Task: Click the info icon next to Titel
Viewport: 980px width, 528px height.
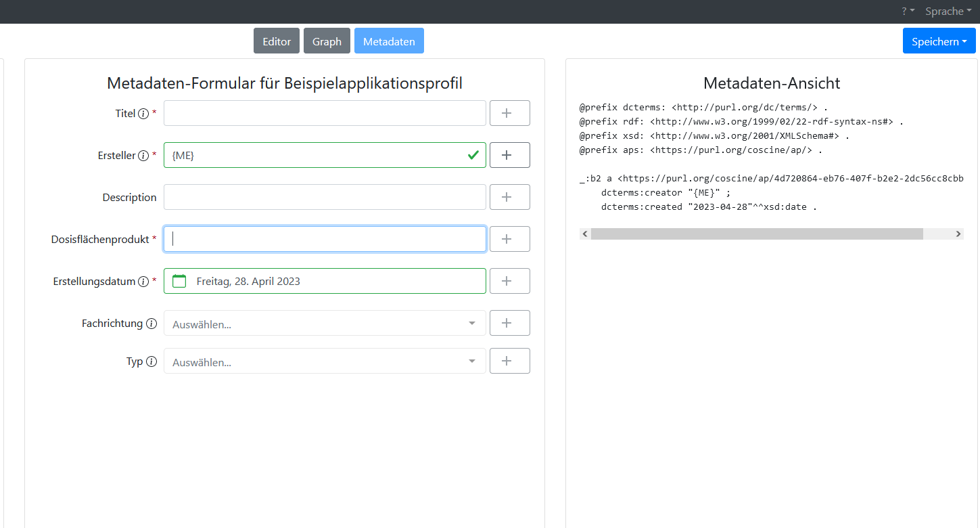Action: click(x=143, y=114)
